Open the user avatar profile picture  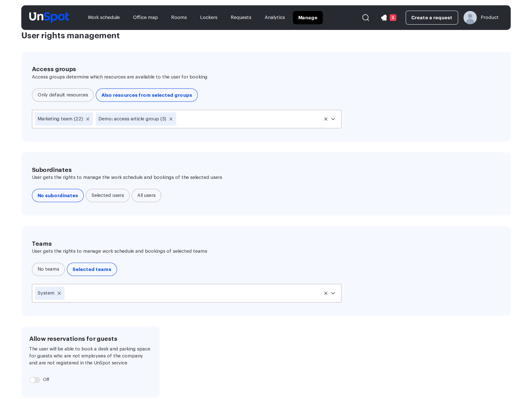(470, 17)
